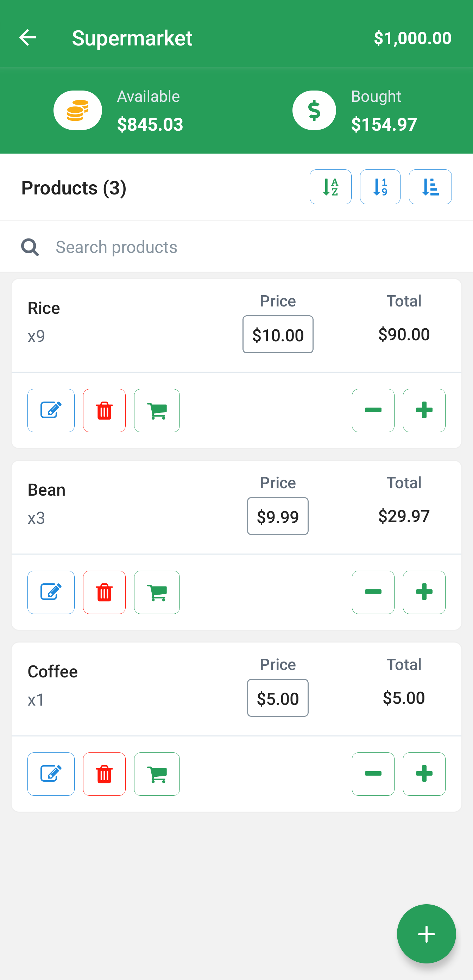This screenshot has height=980, width=473.
Task: Decrease Rice quantity with minus button
Action: point(373,410)
